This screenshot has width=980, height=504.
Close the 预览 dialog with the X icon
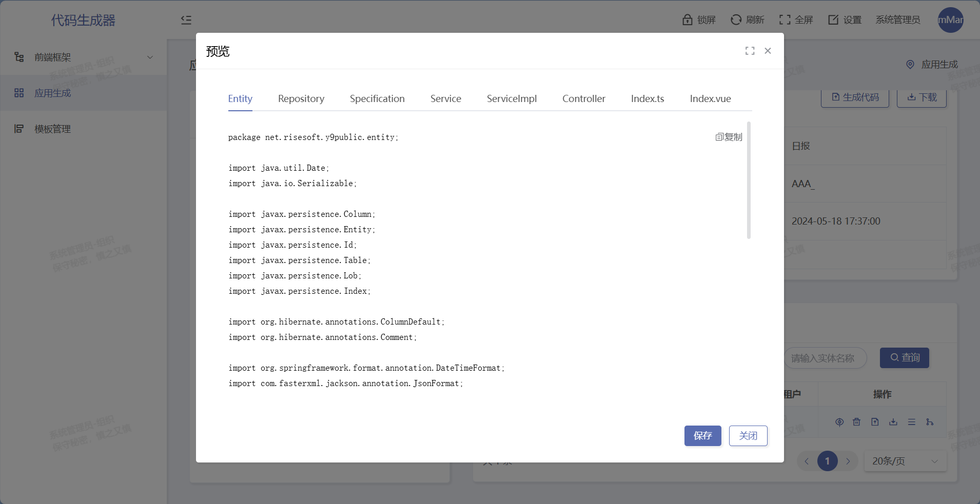click(x=768, y=51)
